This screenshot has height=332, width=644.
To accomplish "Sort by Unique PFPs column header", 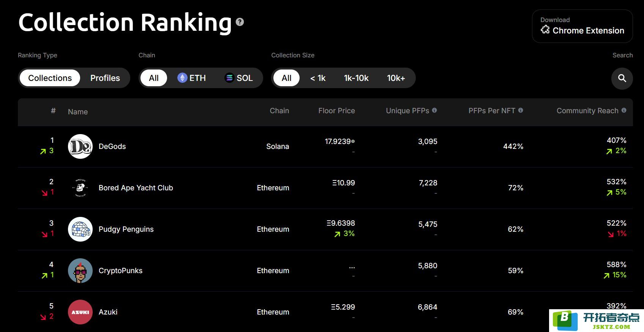I will (x=407, y=111).
